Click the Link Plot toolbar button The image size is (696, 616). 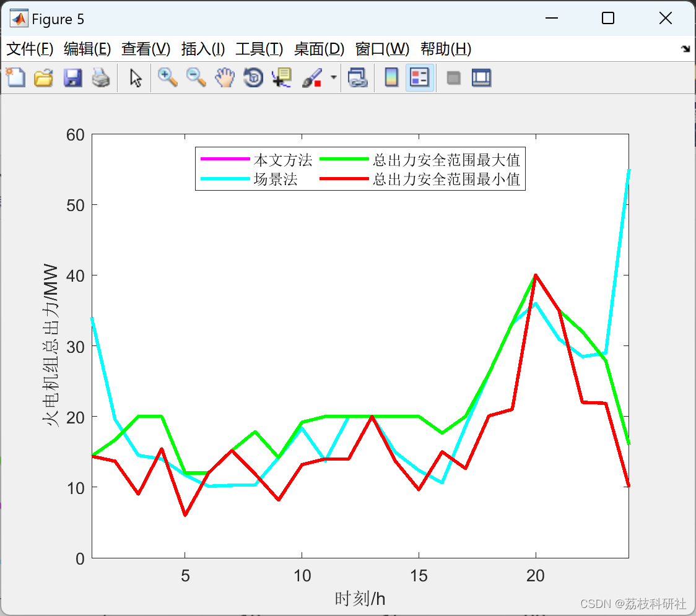[357, 78]
